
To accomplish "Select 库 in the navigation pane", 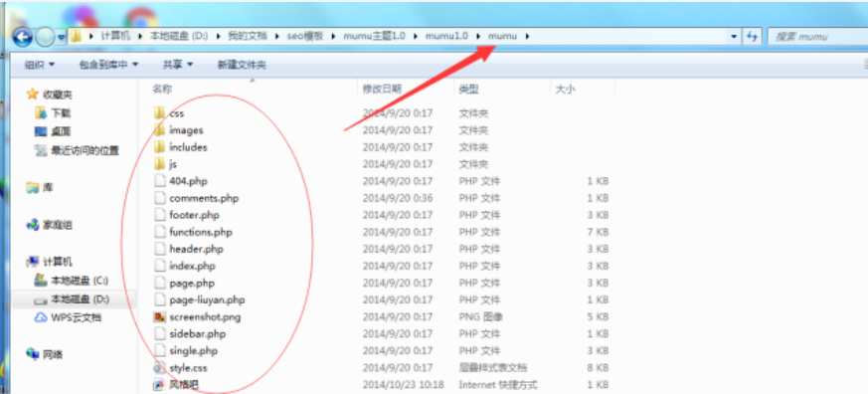I will click(x=41, y=188).
